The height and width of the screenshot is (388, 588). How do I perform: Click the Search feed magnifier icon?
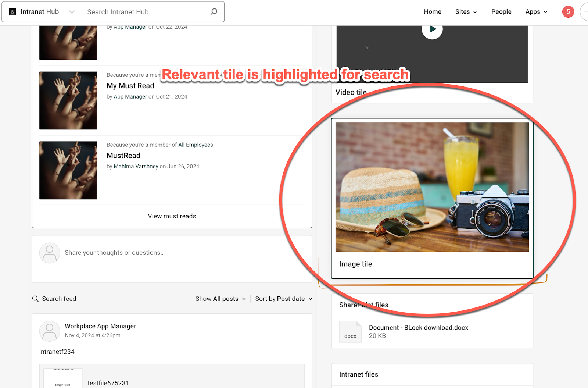35,299
